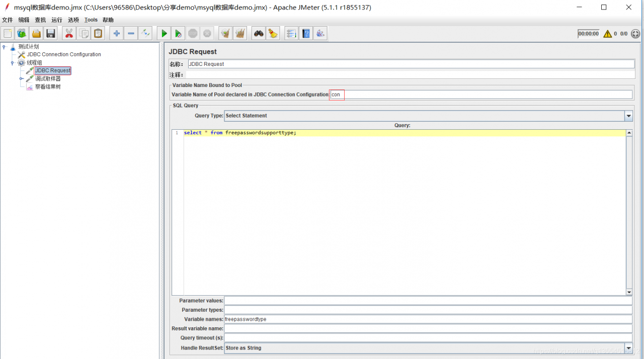Click query editor scrollbar up arrow
This screenshot has height=359, width=644.
pos(629,133)
